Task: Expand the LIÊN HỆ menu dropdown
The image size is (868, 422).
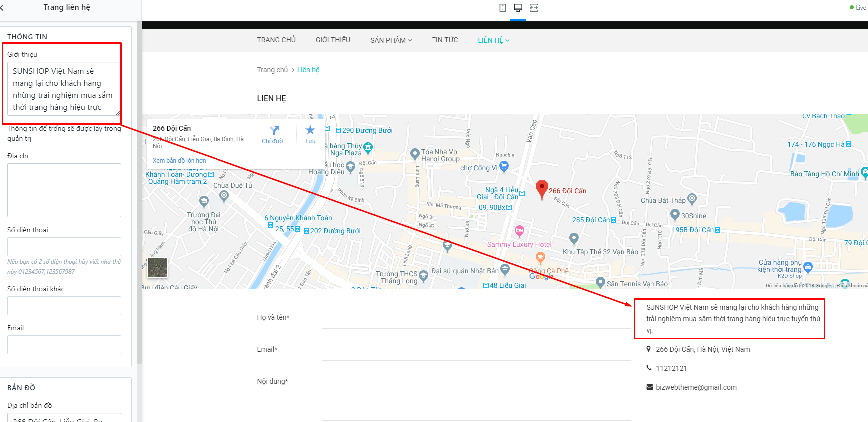Action: (494, 40)
